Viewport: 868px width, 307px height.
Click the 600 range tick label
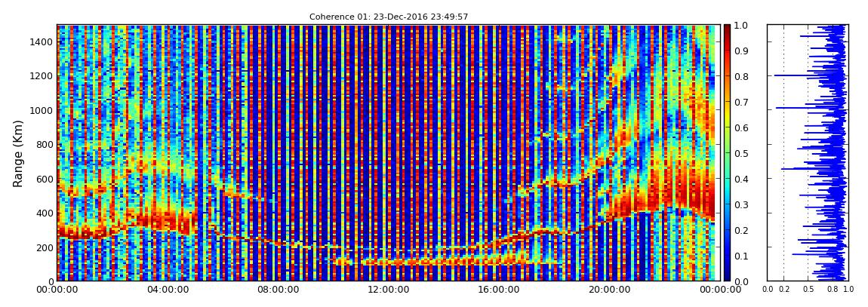pos(45,179)
